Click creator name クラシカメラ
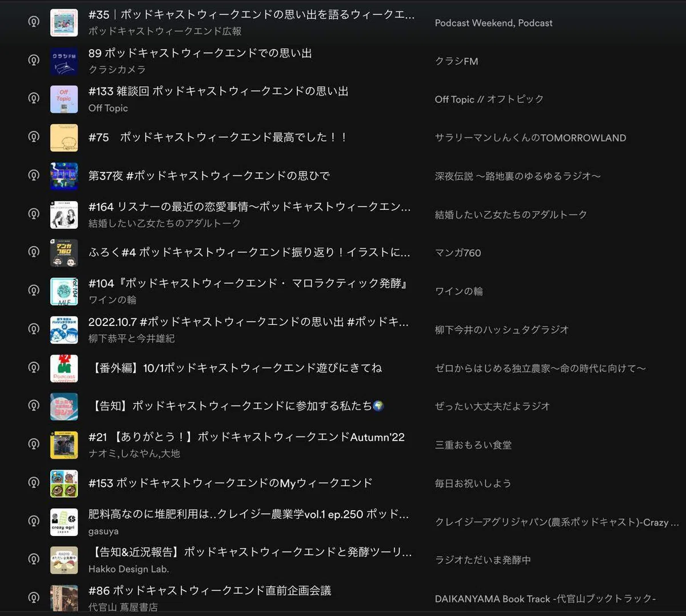This screenshot has height=616, width=686. click(117, 69)
